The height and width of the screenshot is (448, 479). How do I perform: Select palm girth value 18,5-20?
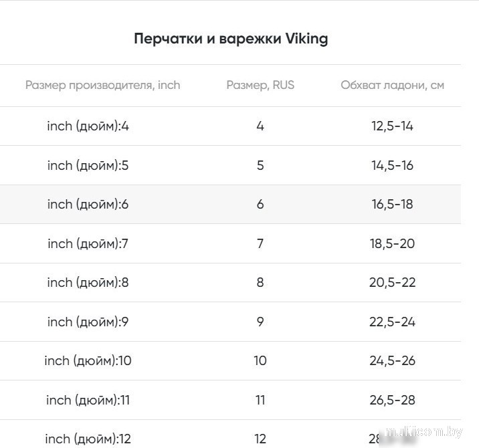click(x=392, y=243)
